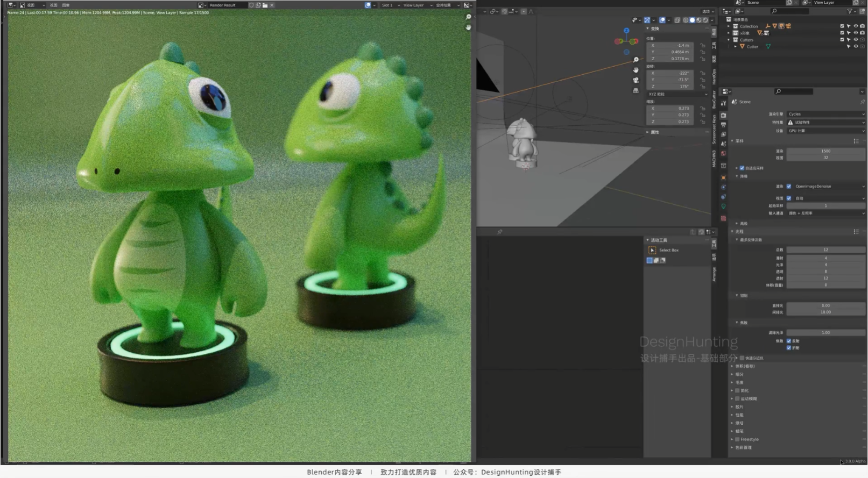Open Render properties tab icon
This screenshot has width=868, height=478.
723,115
